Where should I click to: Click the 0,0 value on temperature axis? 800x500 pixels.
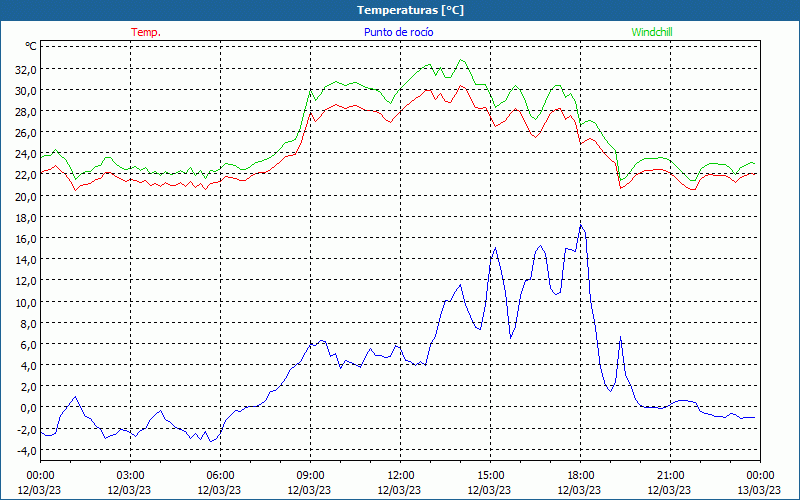pyautogui.click(x=28, y=408)
